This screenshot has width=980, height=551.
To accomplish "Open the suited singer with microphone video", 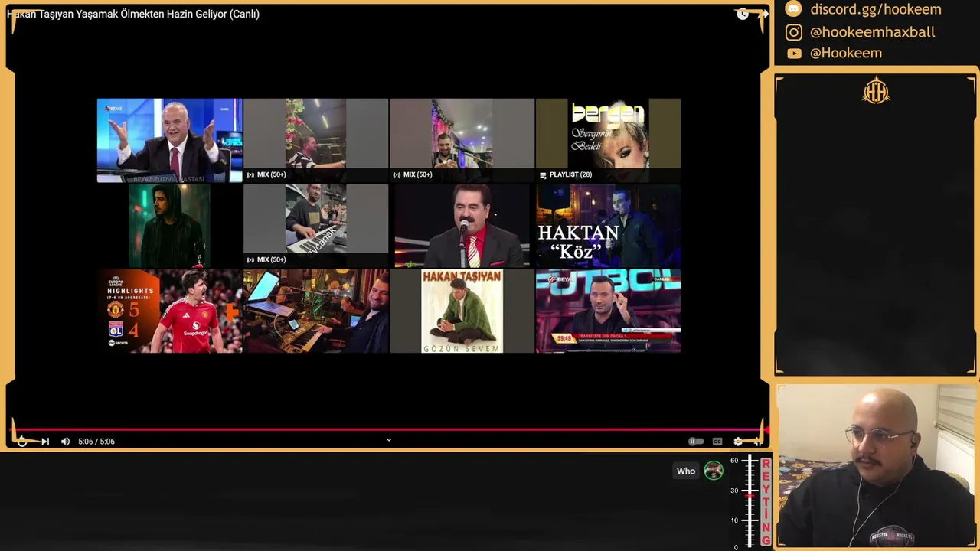I will [x=462, y=225].
